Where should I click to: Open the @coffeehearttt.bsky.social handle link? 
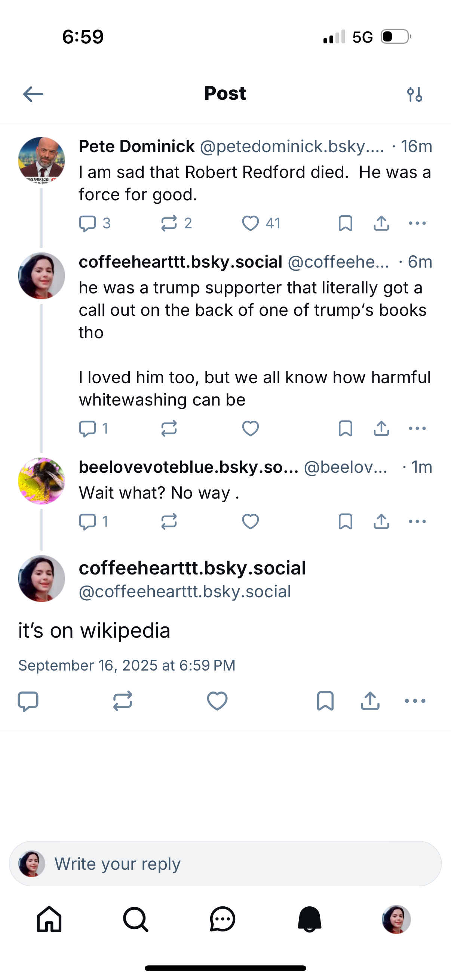[185, 592]
